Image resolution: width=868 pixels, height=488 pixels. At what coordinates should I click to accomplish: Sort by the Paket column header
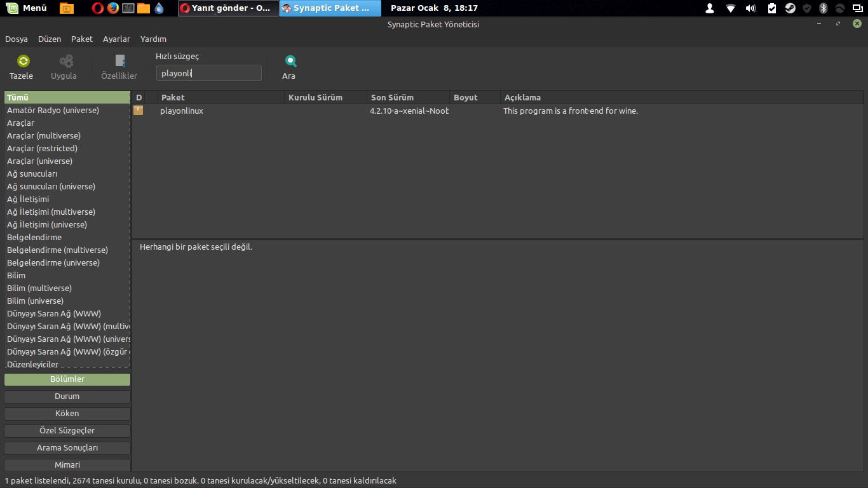click(x=220, y=97)
